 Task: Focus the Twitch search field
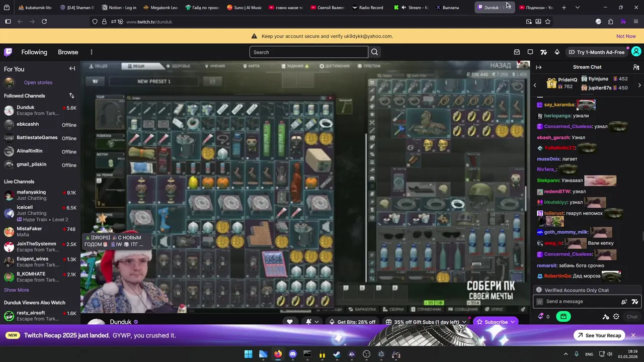308,52
